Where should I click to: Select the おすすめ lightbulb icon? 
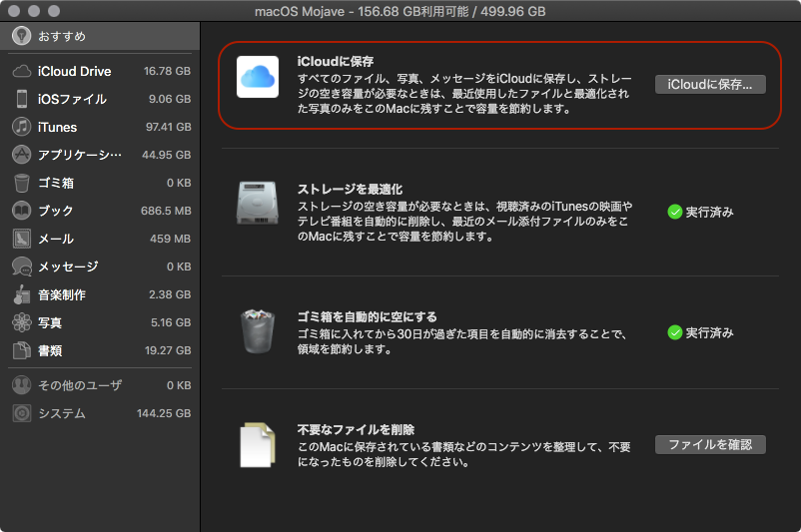click(x=21, y=36)
